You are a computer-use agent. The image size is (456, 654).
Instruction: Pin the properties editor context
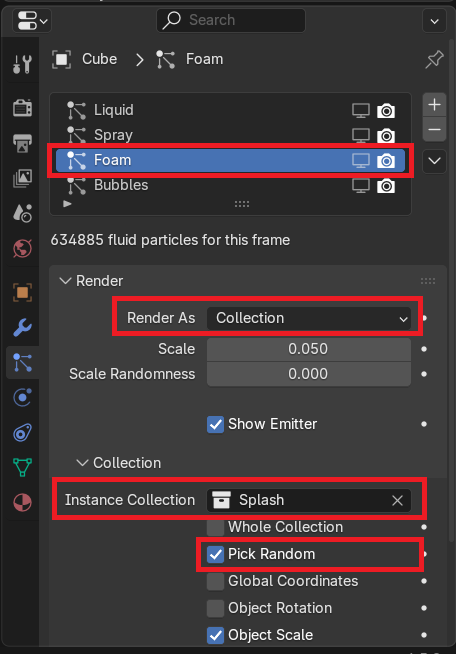(434, 59)
